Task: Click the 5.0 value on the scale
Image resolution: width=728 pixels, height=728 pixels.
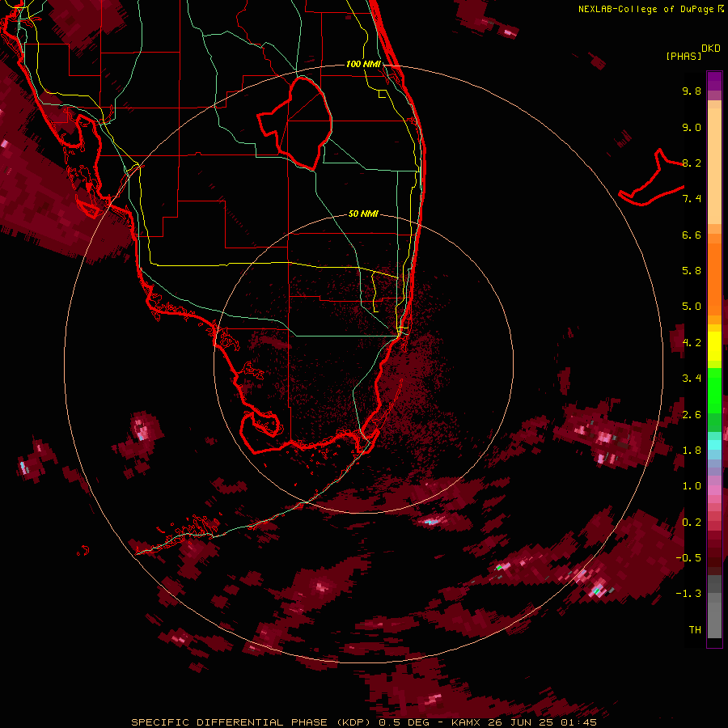Action: pyautogui.click(x=692, y=307)
